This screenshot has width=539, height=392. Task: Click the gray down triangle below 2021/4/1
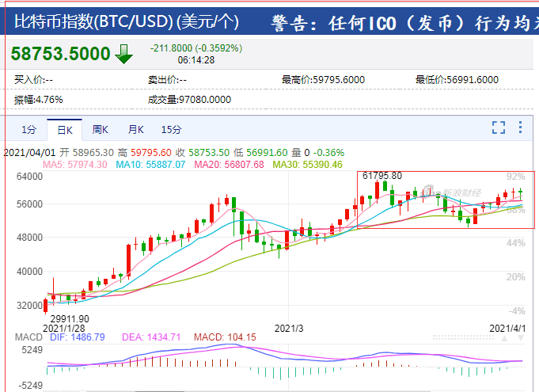tap(521, 338)
